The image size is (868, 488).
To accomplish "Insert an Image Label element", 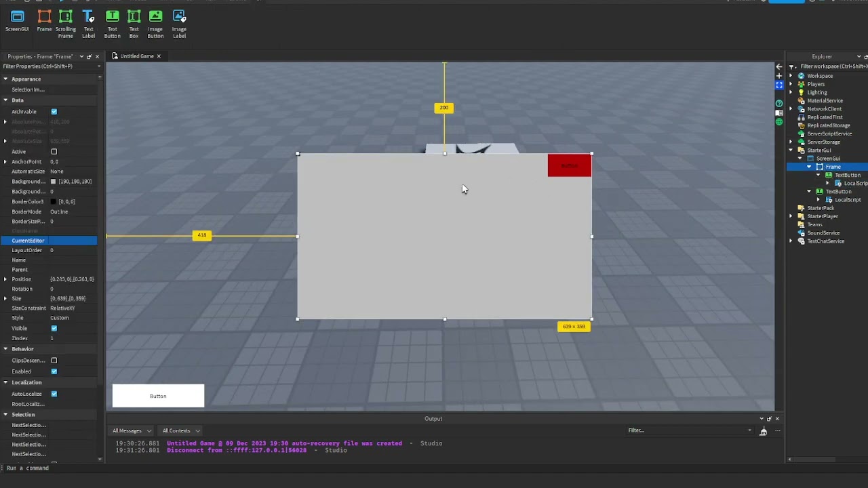I will click(x=179, y=24).
